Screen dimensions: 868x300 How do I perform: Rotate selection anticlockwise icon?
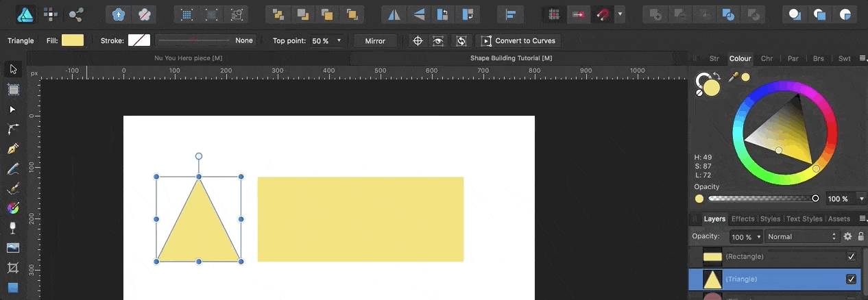[444, 14]
